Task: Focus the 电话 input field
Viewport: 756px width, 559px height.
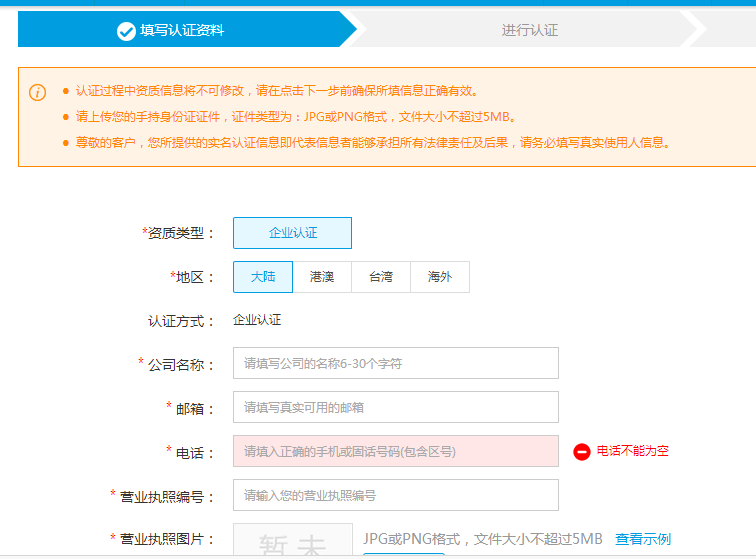Action: click(x=396, y=451)
